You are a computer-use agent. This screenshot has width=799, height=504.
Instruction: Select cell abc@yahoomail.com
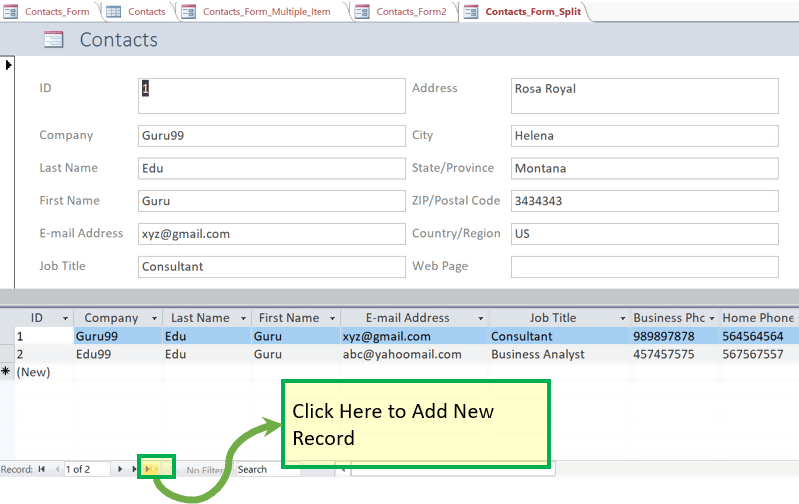pyautogui.click(x=415, y=354)
